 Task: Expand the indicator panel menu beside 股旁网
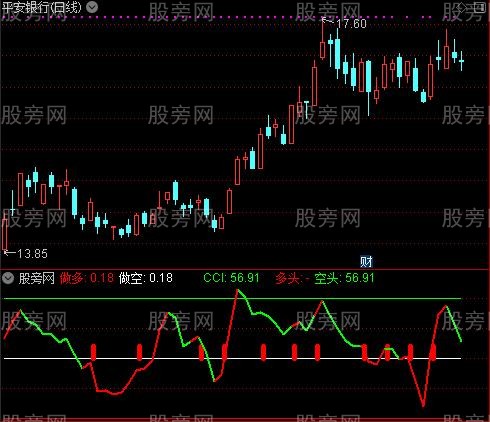[8, 278]
